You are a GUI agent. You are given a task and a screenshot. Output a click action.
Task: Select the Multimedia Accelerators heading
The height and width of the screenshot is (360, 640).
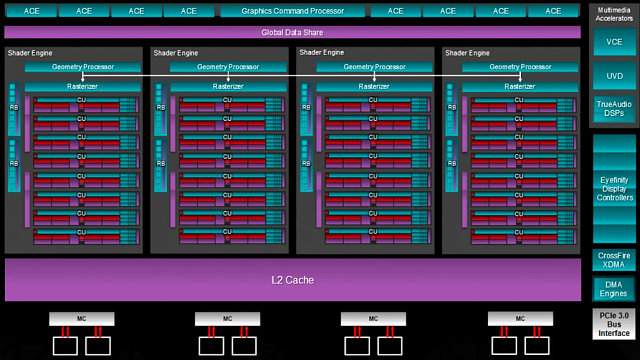614,14
